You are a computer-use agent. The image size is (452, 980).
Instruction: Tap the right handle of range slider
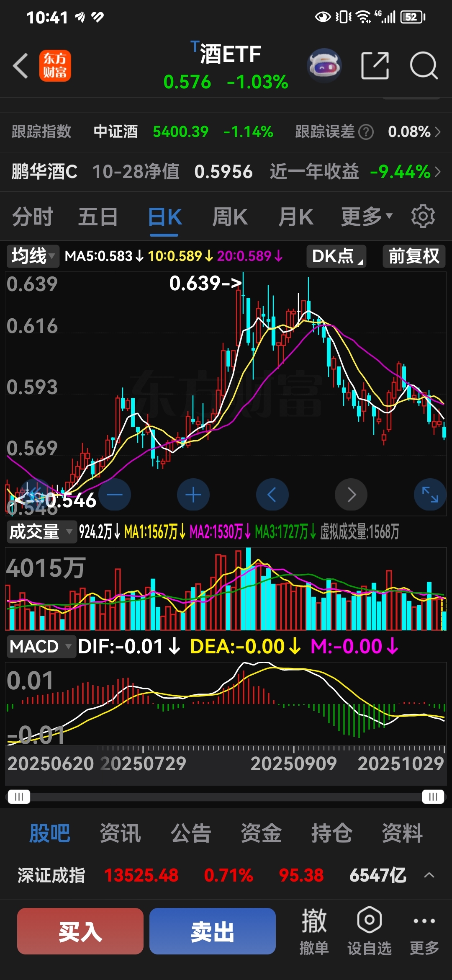[433, 796]
